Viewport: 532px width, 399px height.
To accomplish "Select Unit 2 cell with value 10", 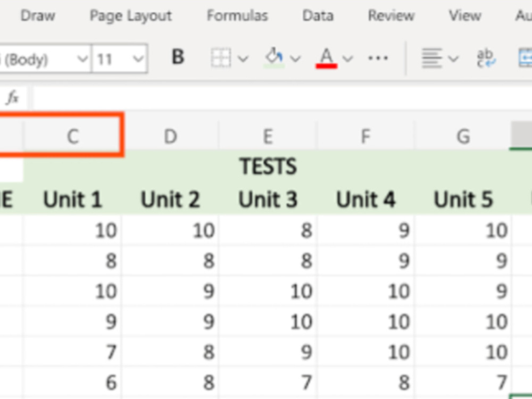I will [170, 230].
